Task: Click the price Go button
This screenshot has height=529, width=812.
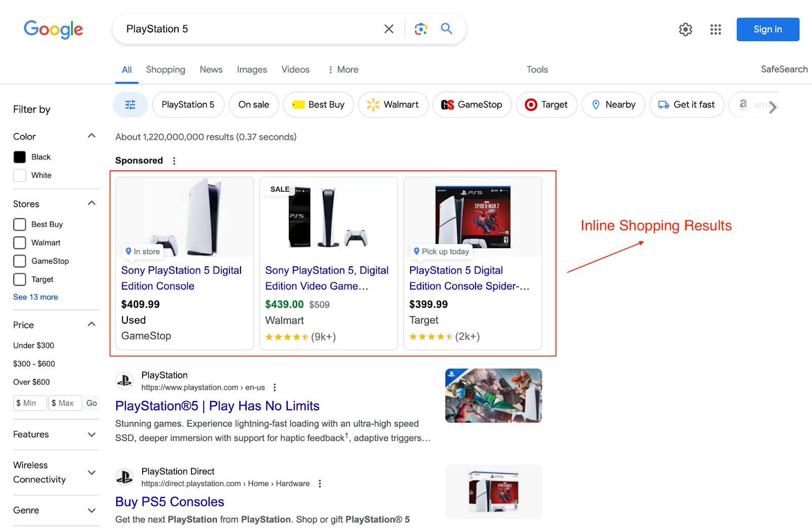Action: [91, 403]
